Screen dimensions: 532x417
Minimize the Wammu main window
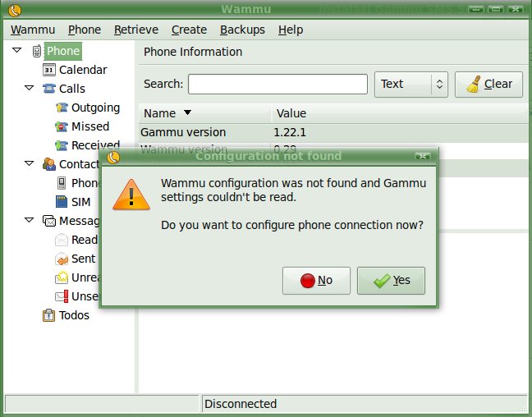coord(476,9)
